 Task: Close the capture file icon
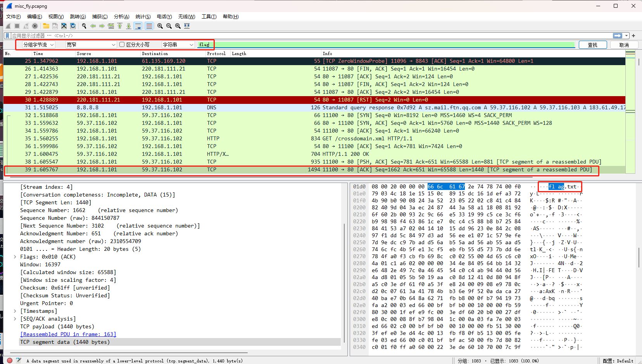pos(64,26)
